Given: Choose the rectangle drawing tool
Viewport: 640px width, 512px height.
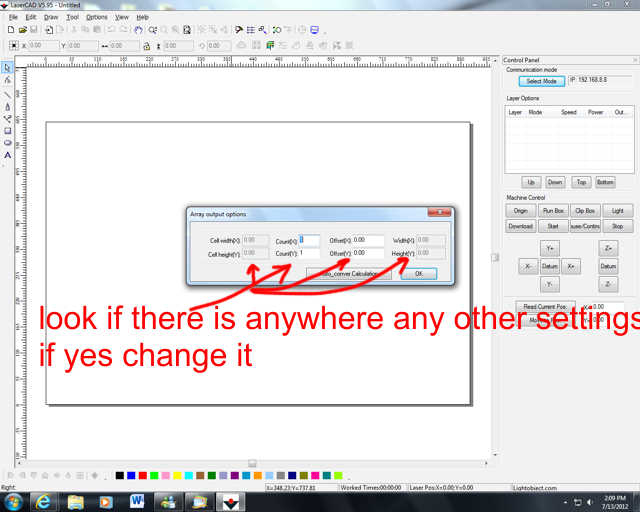Looking at the screenshot, I should click(7, 130).
